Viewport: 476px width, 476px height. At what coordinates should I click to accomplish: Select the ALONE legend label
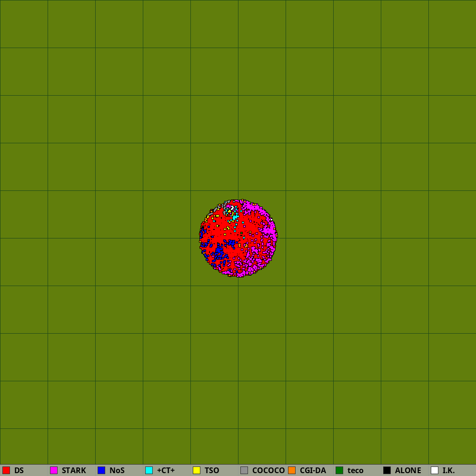pos(408,470)
